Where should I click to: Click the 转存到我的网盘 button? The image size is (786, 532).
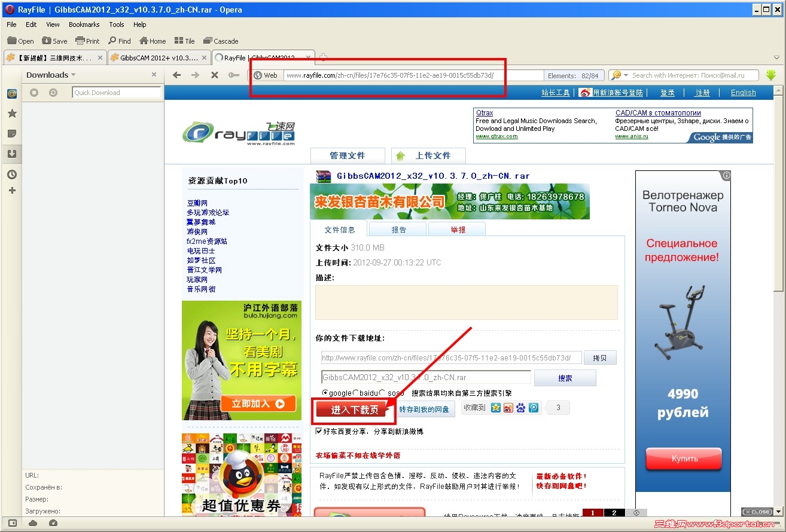(x=425, y=409)
